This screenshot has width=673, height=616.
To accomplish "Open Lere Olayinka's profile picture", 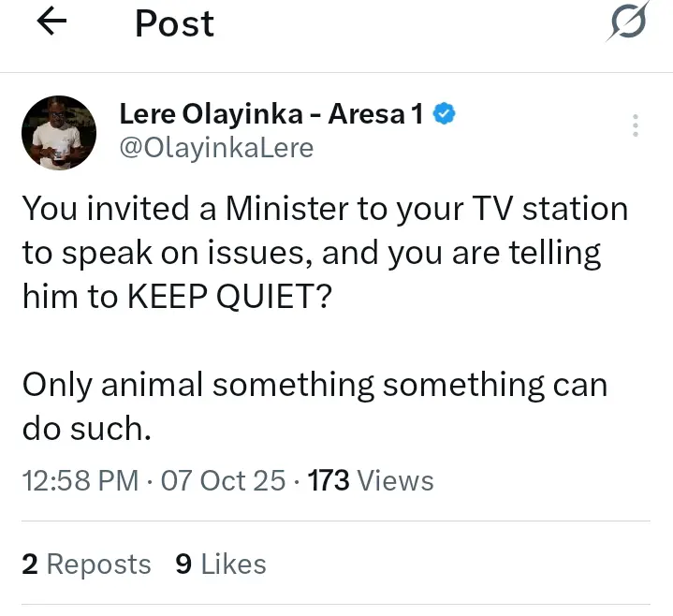I will tap(58, 132).
